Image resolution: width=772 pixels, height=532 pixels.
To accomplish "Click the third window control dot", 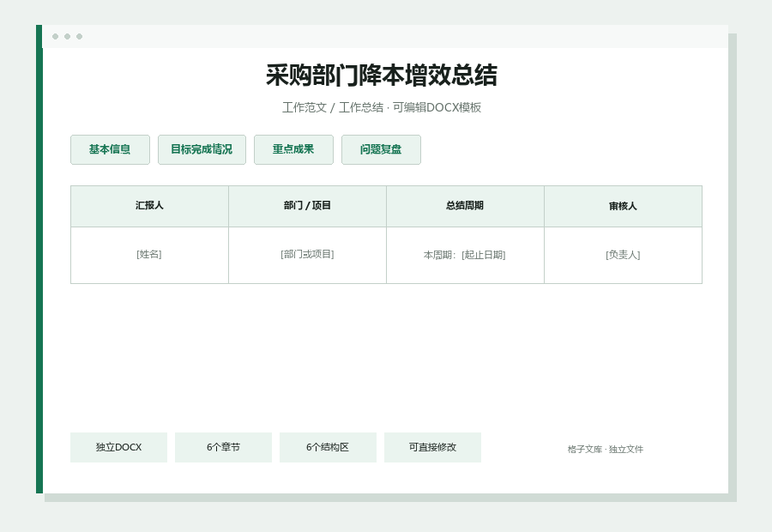I will [x=79, y=36].
